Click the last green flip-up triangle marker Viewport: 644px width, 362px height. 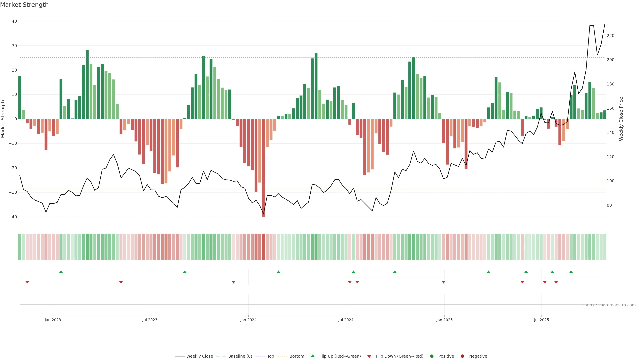pyautogui.click(x=571, y=272)
